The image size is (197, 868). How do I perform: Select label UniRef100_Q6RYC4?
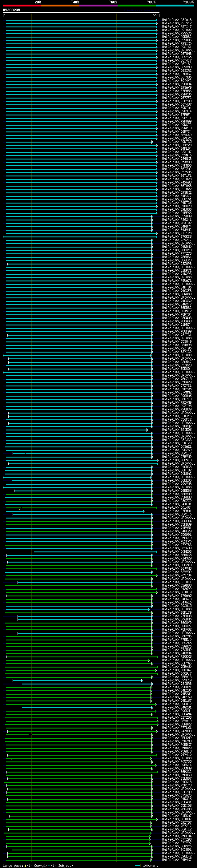177,132
